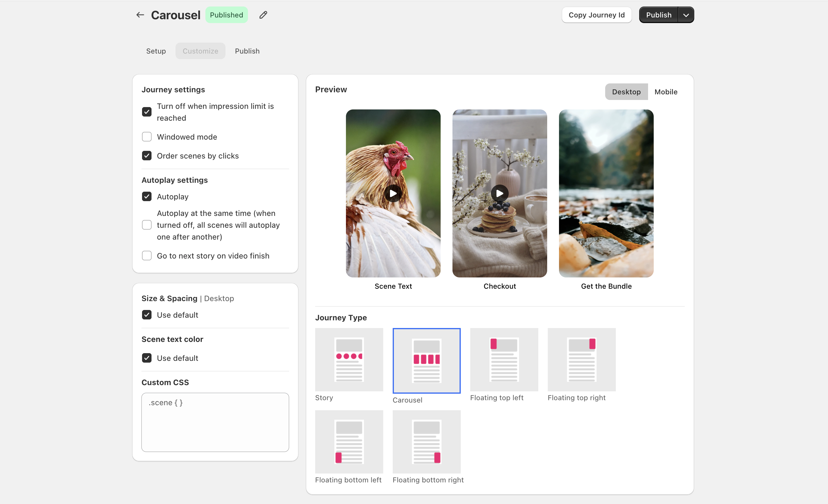Click into the Custom CSS text area
The height and width of the screenshot is (504, 828).
pyautogui.click(x=215, y=422)
